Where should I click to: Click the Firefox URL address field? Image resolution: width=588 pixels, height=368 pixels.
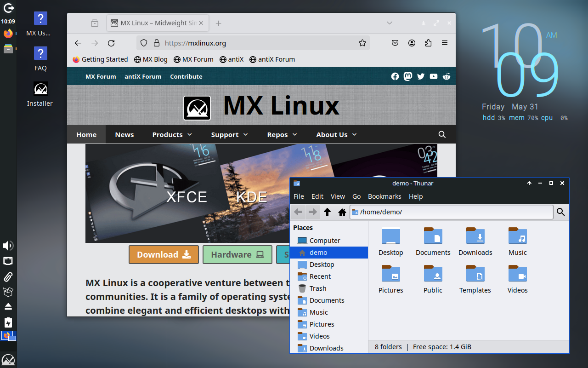253,43
